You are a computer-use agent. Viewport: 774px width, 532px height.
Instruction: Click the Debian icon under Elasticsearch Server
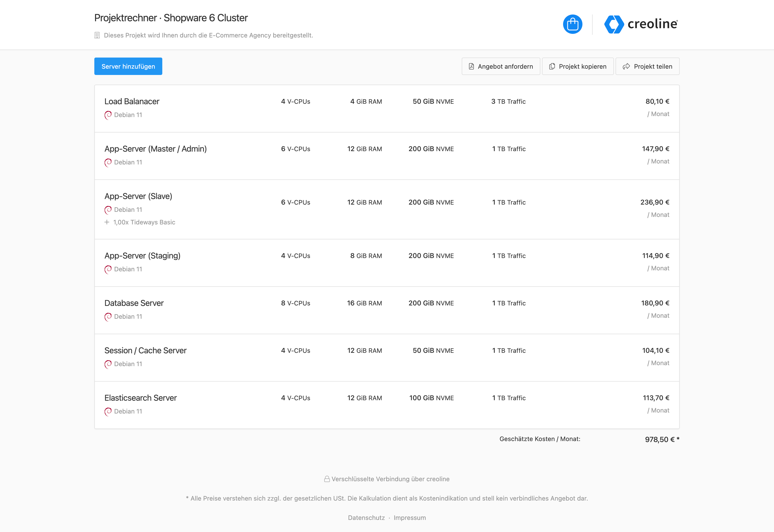pos(108,411)
